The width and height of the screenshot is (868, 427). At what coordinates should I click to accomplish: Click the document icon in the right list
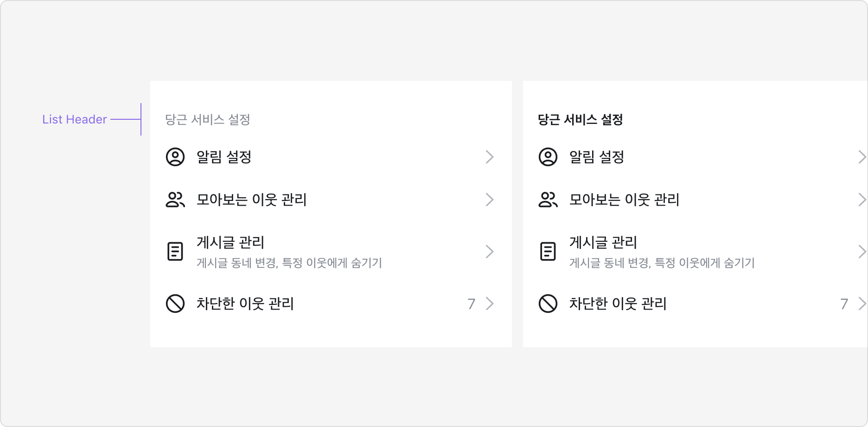click(548, 252)
